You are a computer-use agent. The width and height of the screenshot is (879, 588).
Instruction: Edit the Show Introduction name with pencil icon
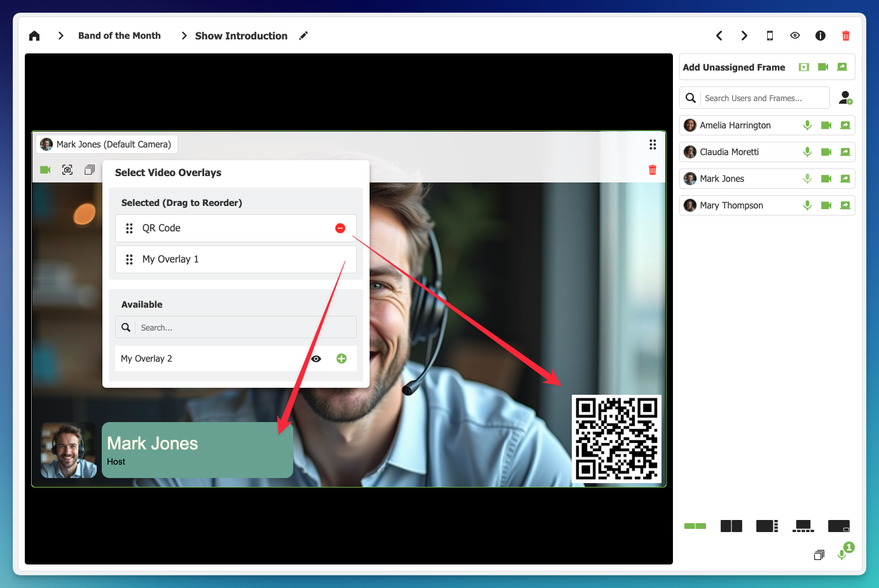point(303,36)
